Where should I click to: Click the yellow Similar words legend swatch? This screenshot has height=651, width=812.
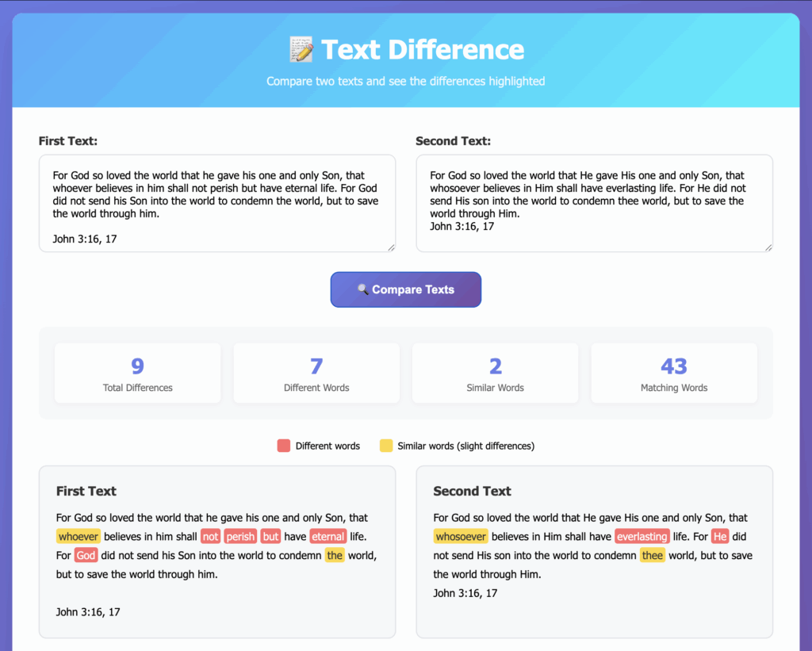click(386, 446)
